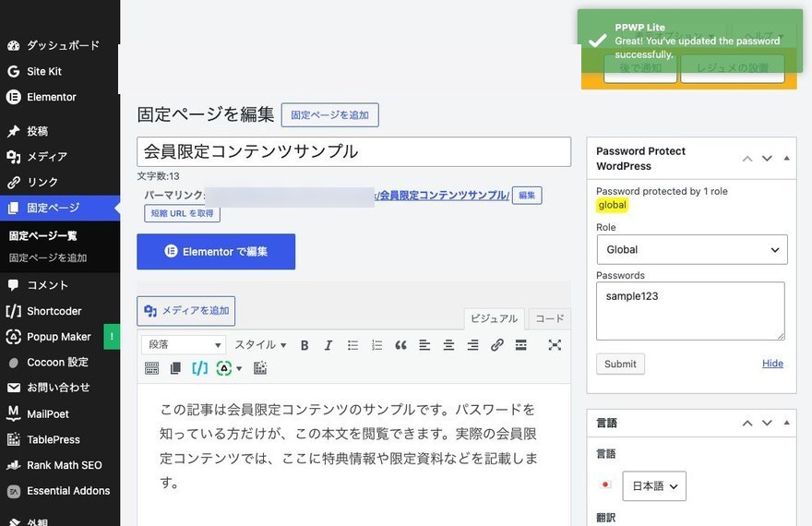812x526 pixels.
Task: Open 固定ページ一覧 submenu
Action: click(x=43, y=236)
